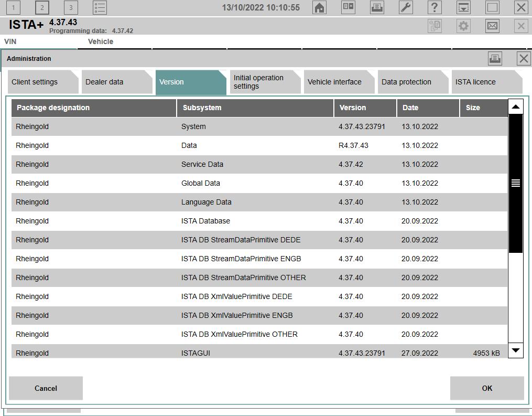532x416 pixels.
Task: Click the top toolbar empty-square window icon
Action: click(x=492, y=7)
